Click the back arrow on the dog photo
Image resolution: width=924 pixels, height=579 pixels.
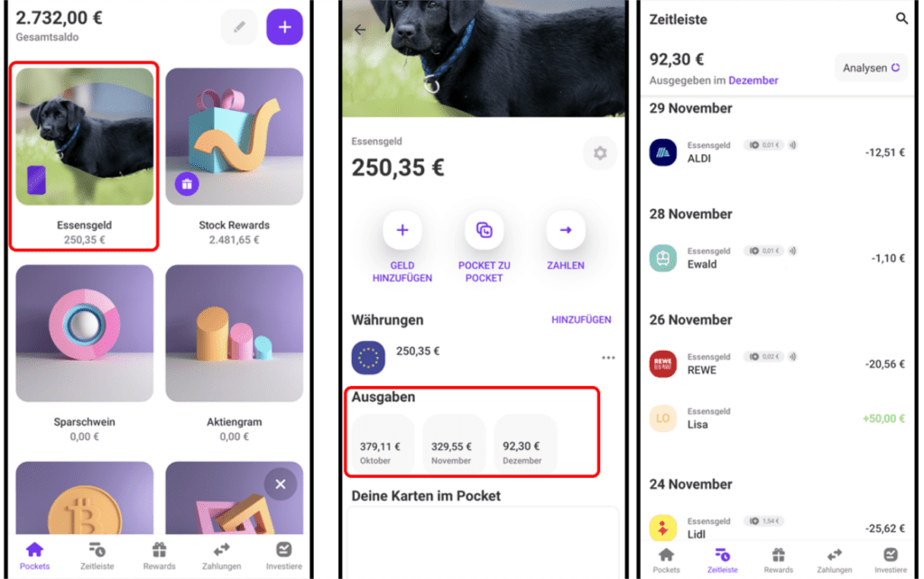360,30
